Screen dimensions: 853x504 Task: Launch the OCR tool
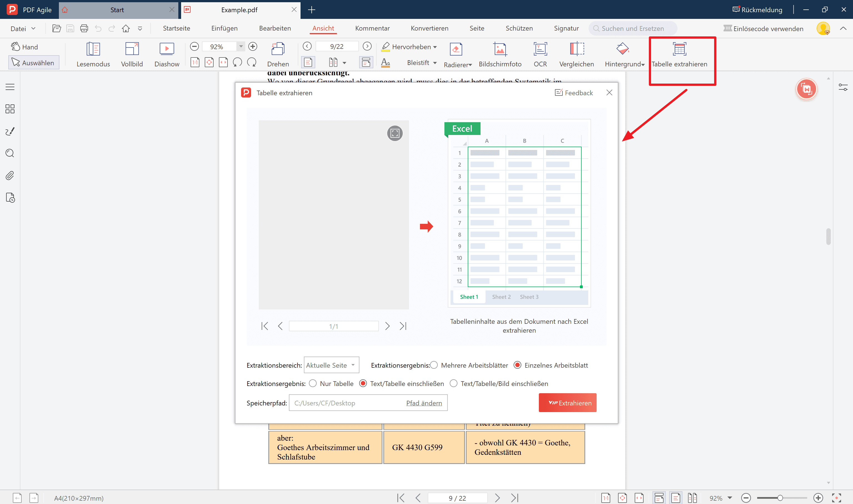(540, 54)
